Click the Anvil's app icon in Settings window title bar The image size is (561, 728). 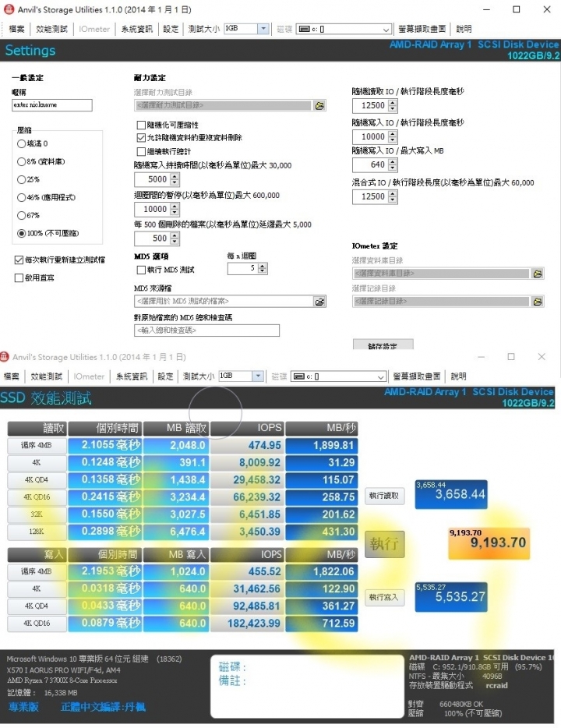click(9, 9)
